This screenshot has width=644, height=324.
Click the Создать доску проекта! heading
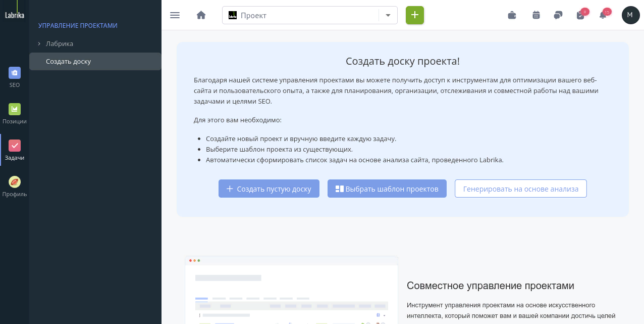(x=403, y=62)
